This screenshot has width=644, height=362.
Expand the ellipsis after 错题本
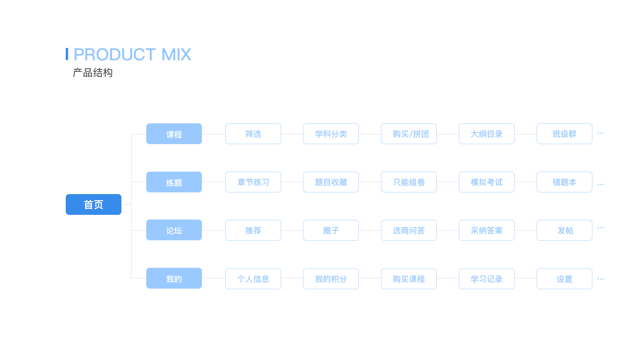click(x=600, y=184)
